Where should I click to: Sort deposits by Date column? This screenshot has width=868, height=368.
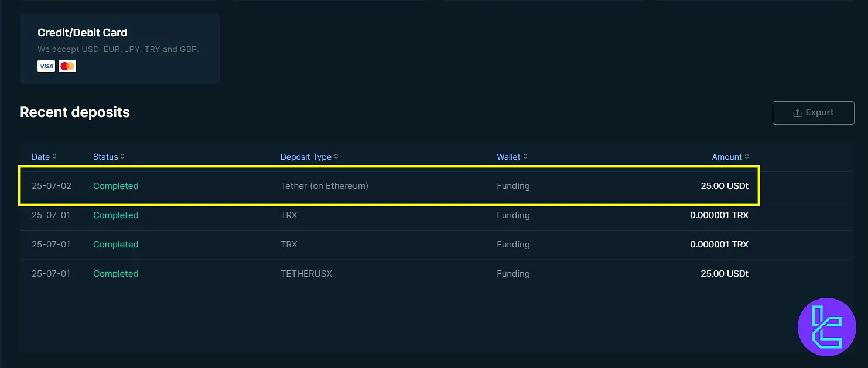pos(44,157)
